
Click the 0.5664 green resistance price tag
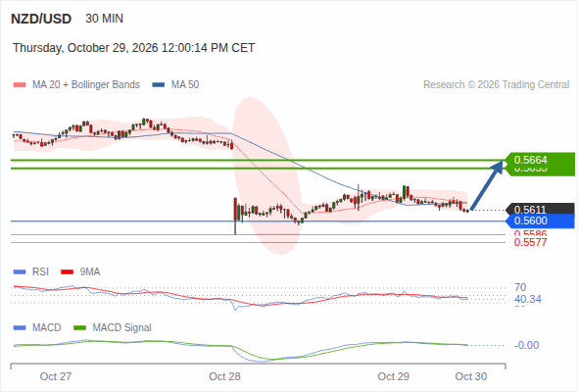click(x=540, y=160)
